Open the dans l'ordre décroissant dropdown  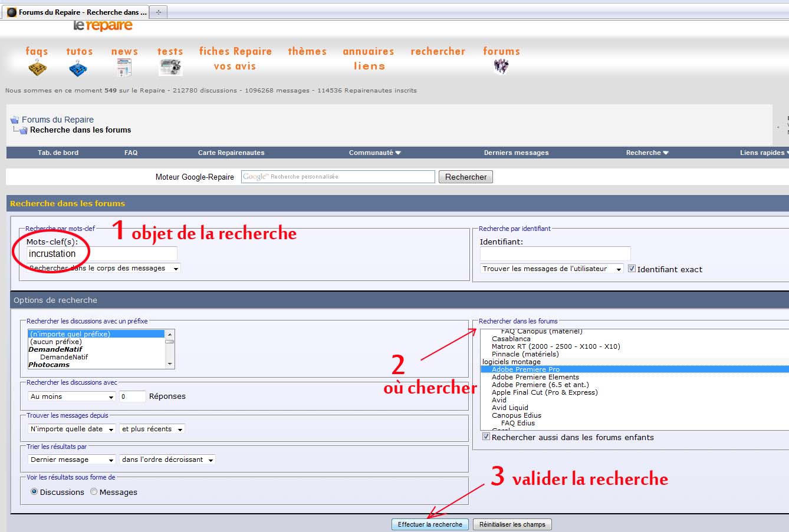click(167, 460)
